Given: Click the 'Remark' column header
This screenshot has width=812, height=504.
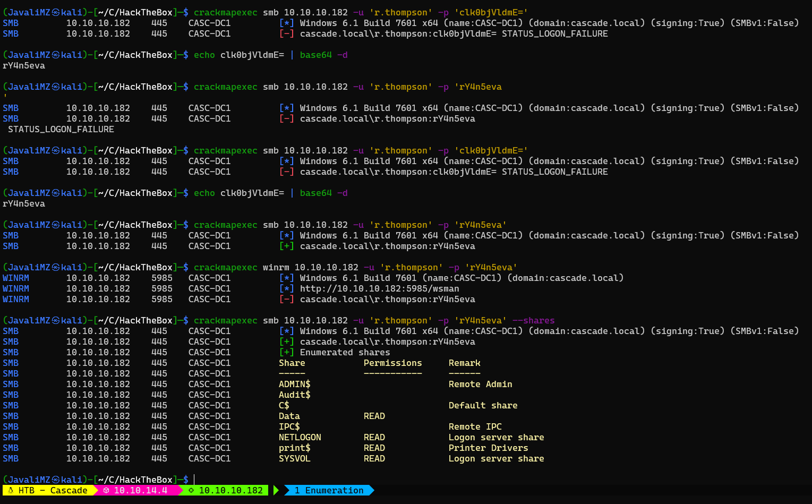Looking at the screenshot, I should tap(465, 363).
